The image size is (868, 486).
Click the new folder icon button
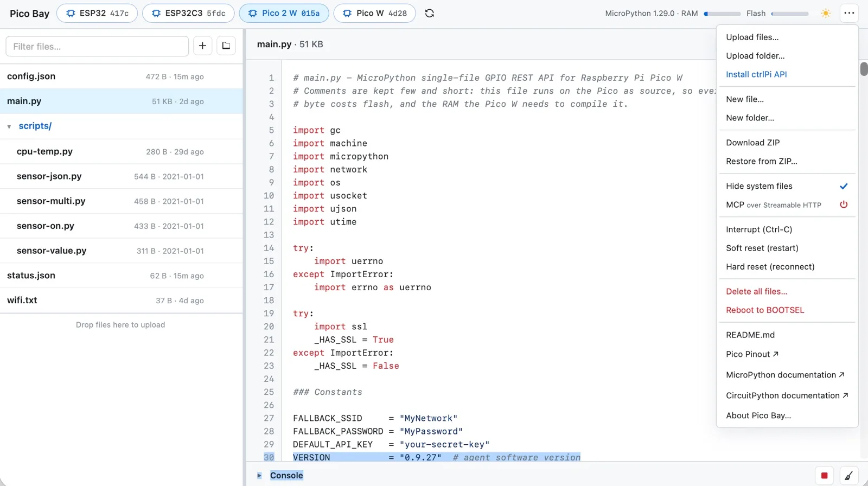pyautogui.click(x=226, y=46)
